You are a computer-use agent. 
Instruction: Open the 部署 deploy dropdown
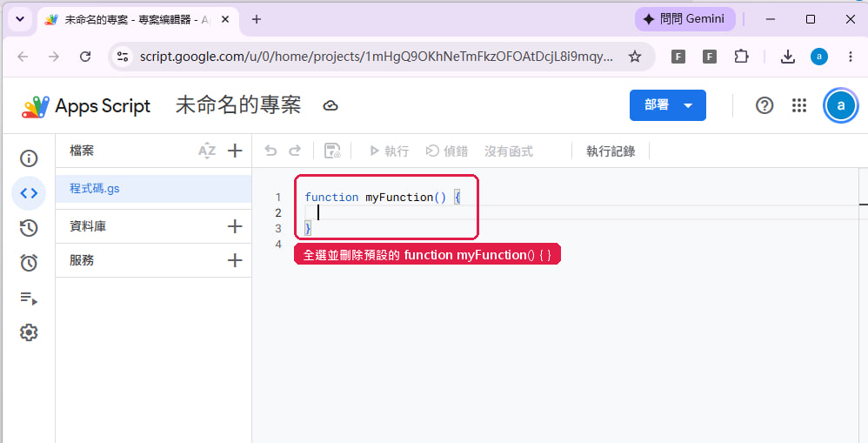668,105
